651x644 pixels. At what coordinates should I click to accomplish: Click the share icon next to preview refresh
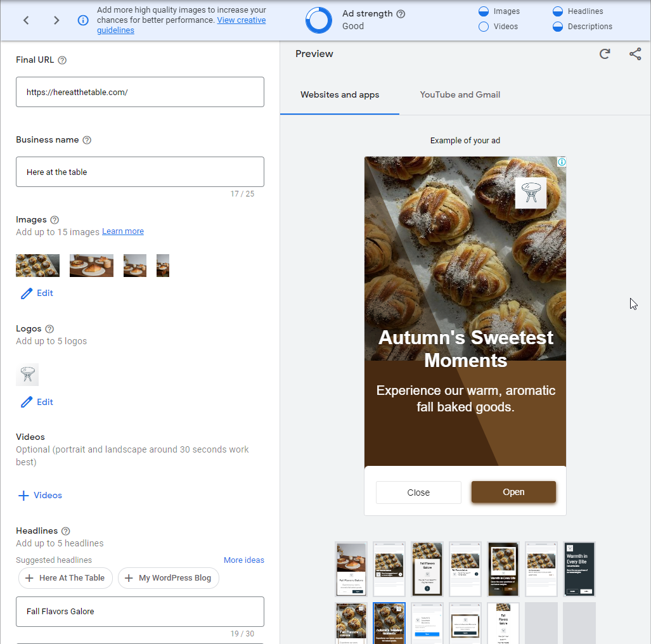[635, 55]
